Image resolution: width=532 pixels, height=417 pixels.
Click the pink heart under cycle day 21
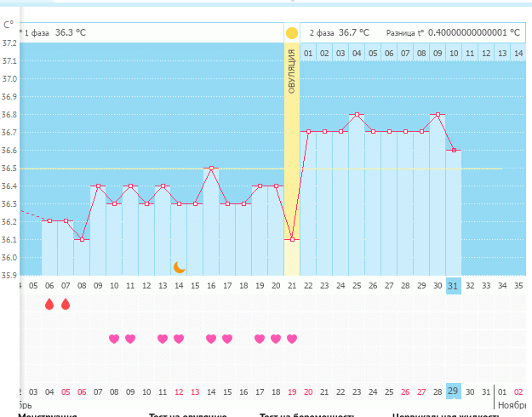click(292, 339)
